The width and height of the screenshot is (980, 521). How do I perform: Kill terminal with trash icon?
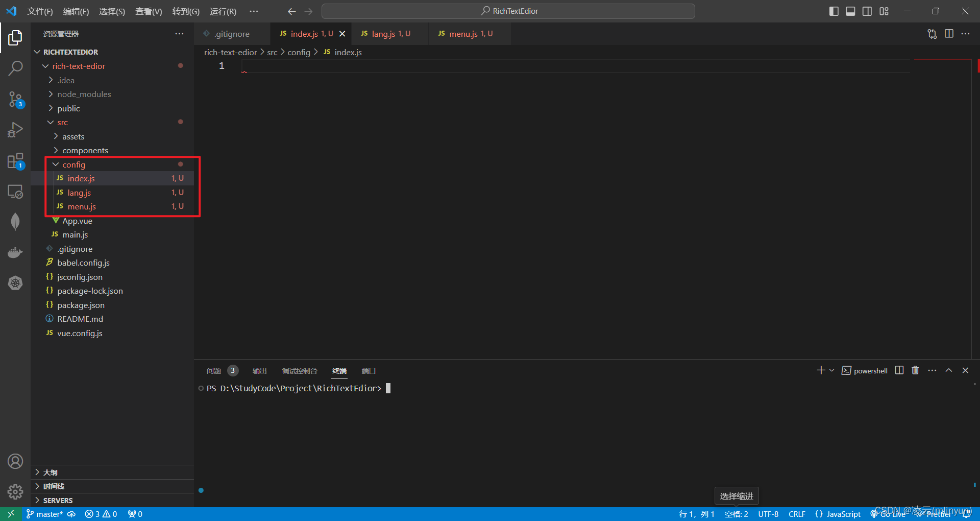(915, 370)
